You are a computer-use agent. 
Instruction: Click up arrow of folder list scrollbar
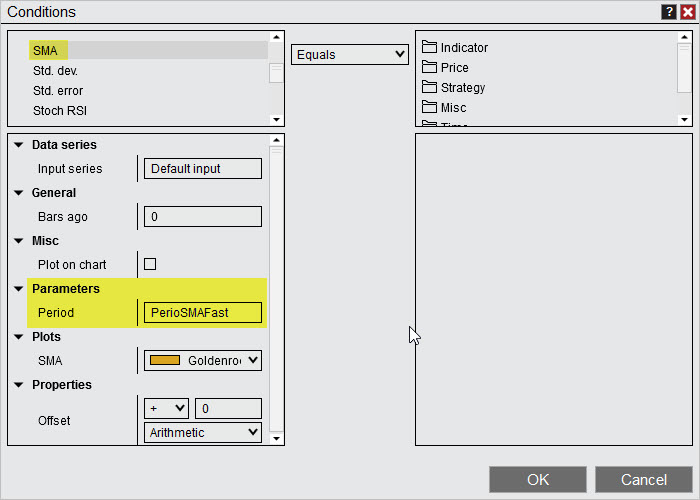684,37
